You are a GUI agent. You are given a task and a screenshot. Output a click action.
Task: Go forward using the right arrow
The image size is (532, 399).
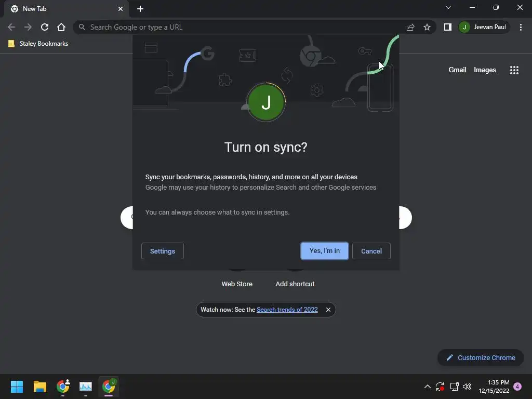28,27
